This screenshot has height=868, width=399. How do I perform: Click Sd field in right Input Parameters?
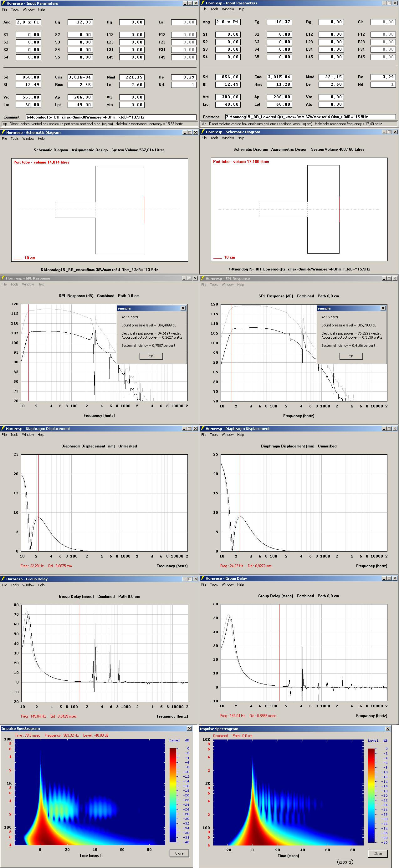coord(228,77)
